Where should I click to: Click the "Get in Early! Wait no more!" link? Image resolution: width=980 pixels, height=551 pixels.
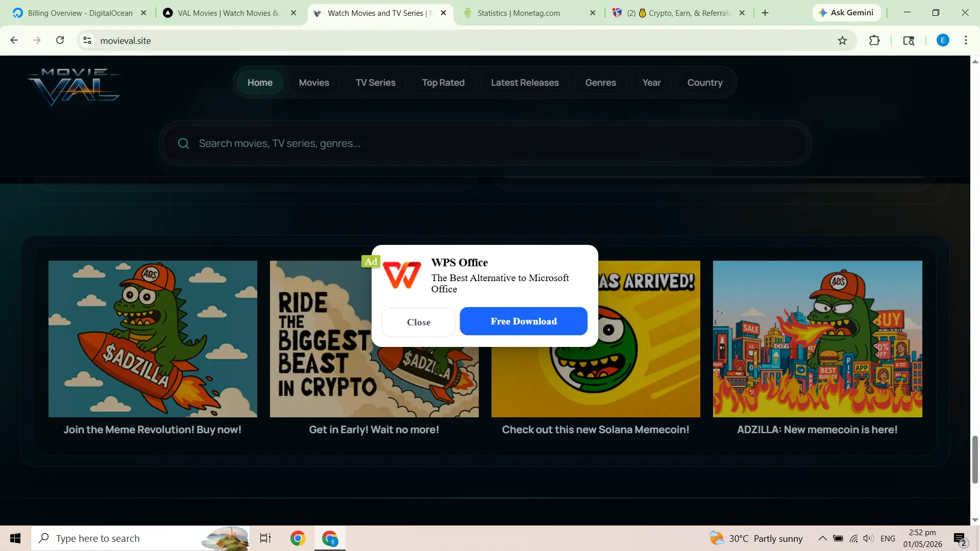tap(374, 430)
